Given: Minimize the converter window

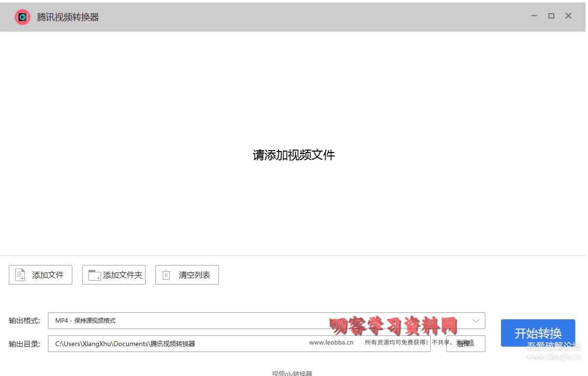Looking at the screenshot, I should [534, 16].
